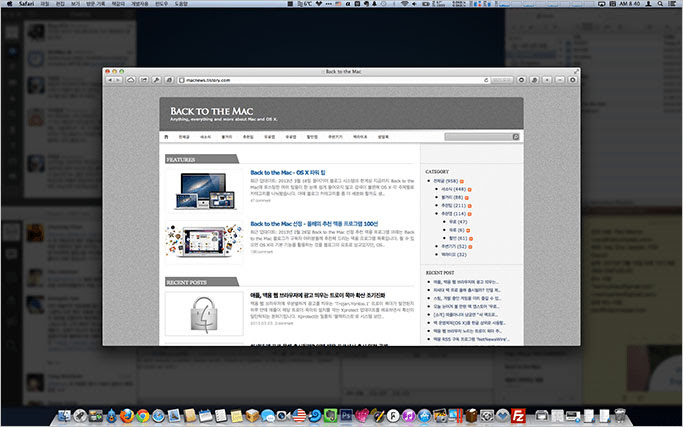Open Spotlight search in the menu bar
The image size is (683, 427).
[660, 3]
